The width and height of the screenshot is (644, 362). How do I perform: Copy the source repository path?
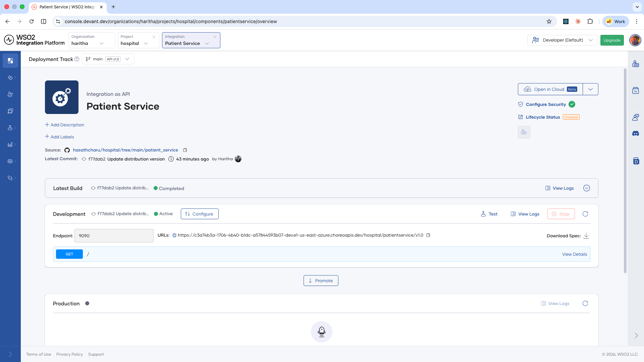185,150
